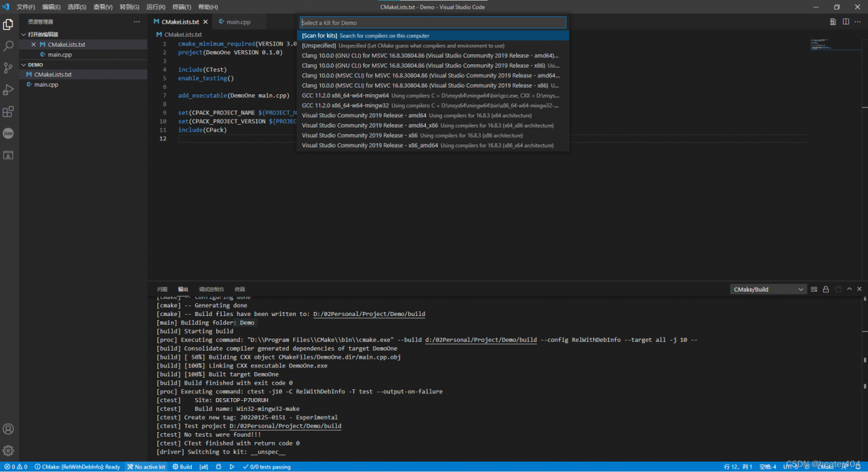
Task: Open main.cpp in the DEMO folder tree
Action: 83,85
